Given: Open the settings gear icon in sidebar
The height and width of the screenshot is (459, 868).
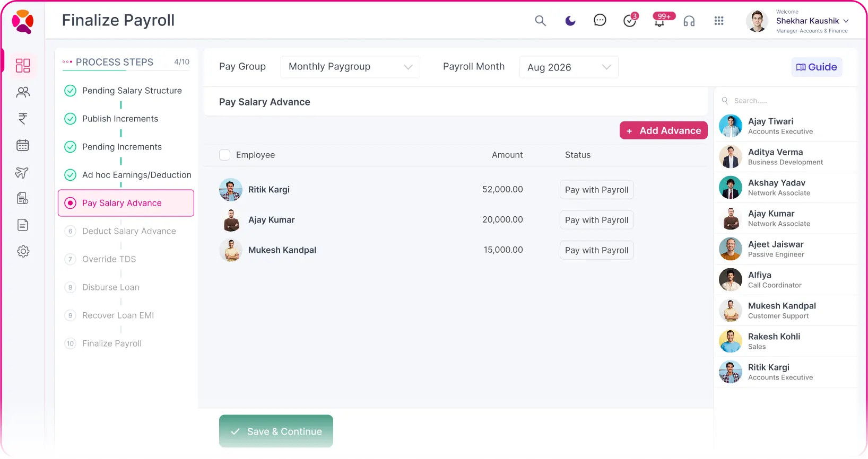Looking at the screenshot, I should point(23,251).
